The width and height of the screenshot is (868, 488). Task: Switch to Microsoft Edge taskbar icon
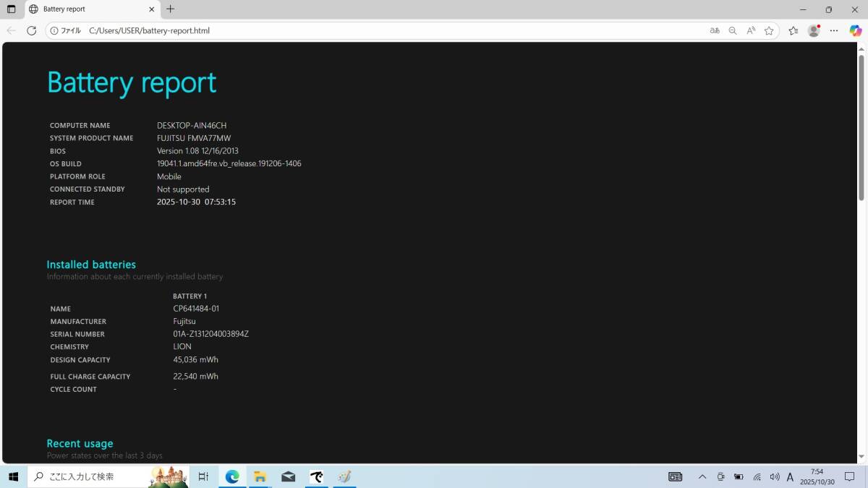click(x=232, y=476)
